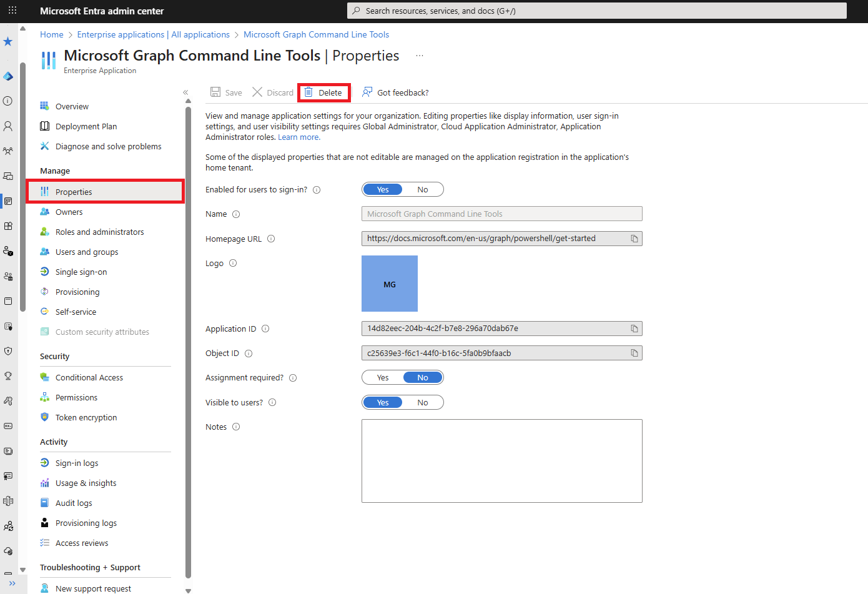
Task: Click the Microsoft Graph Command Line Tools breadcrumb
Action: [316, 34]
